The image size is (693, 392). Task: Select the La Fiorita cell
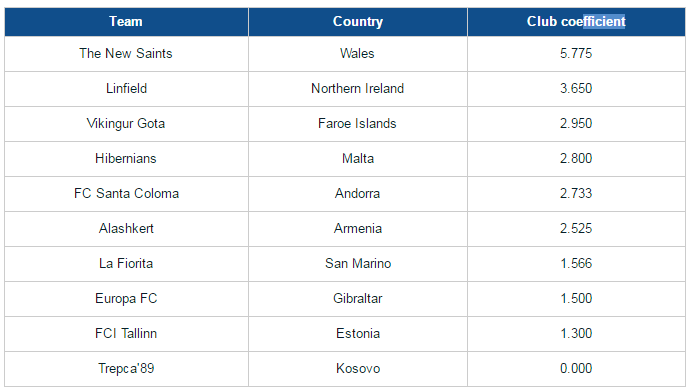point(126,263)
